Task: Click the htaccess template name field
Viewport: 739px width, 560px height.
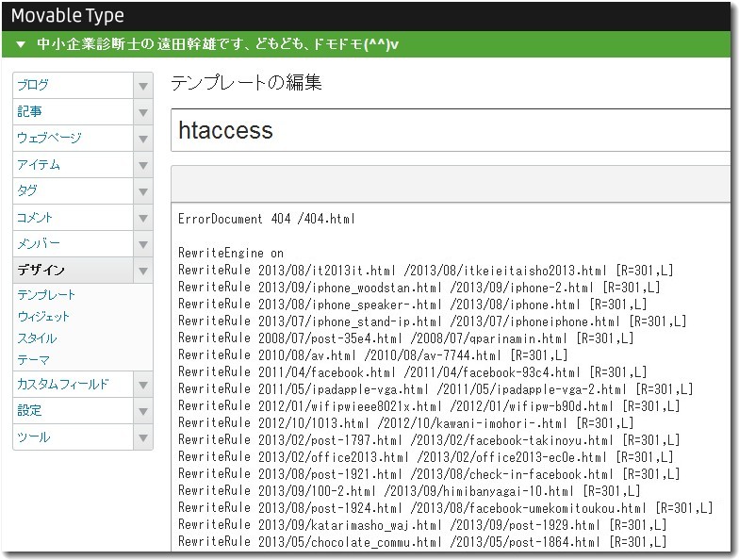Action: click(451, 130)
